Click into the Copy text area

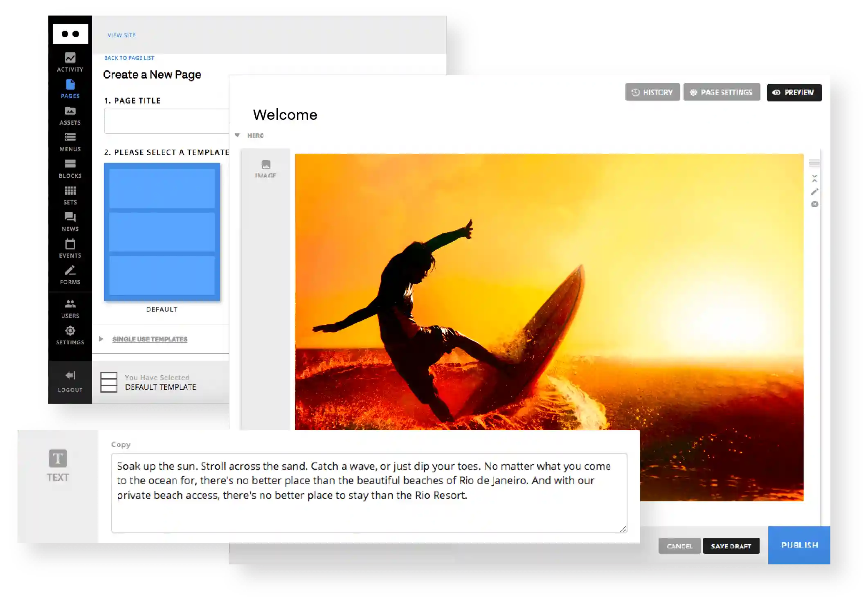(x=369, y=492)
